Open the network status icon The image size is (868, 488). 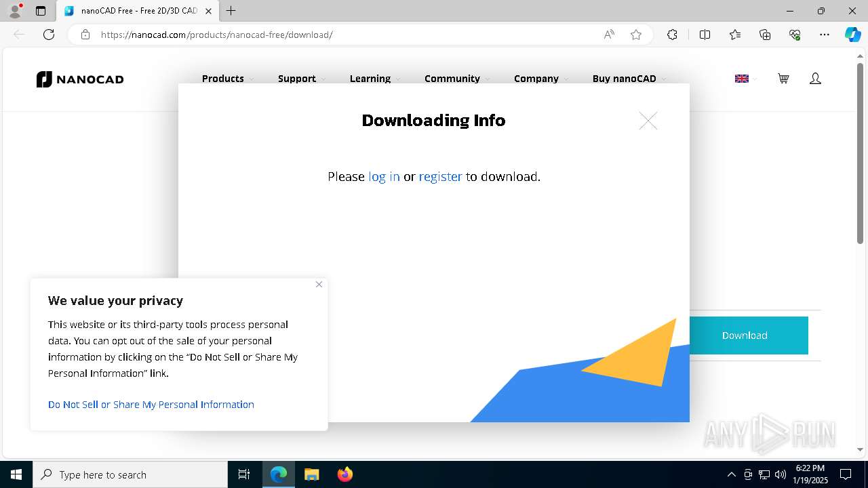click(x=764, y=474)
